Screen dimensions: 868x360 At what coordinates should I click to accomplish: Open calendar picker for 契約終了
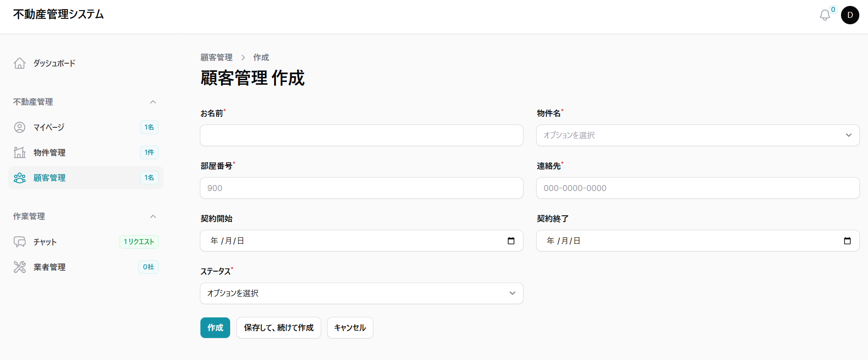[847, 241]
